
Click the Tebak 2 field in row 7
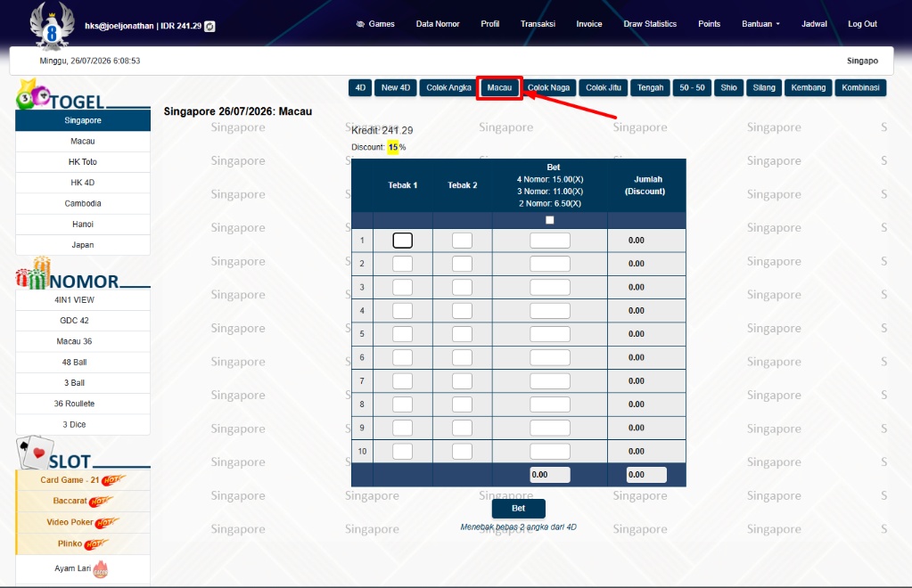click(x=462, y=381)
